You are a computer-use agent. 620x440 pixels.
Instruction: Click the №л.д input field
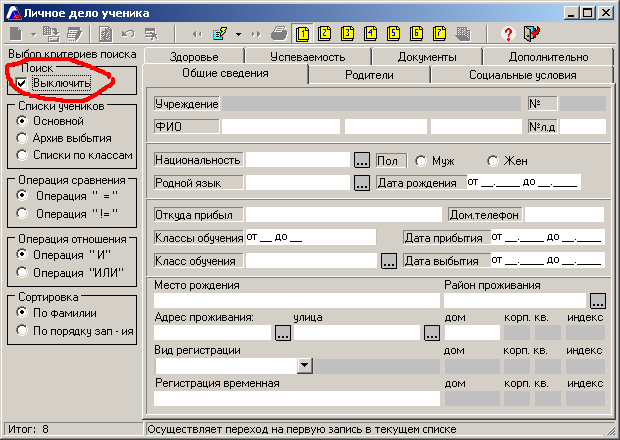pyautogui.click(x=583, y=127)
